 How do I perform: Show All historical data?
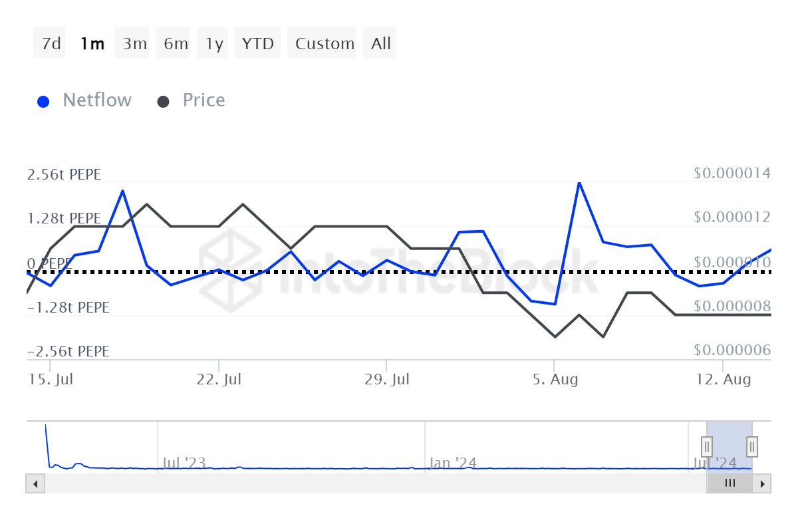point(381,44)
